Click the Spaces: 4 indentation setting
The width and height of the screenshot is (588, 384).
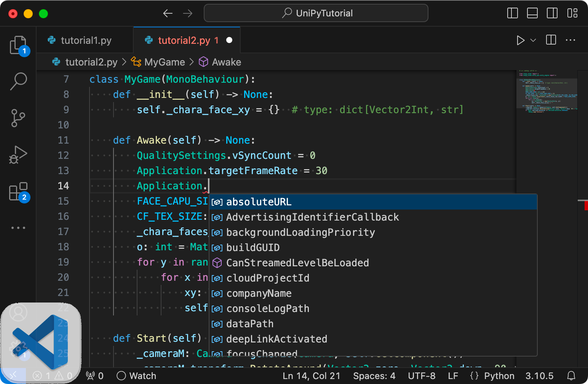tap(374, 376)
